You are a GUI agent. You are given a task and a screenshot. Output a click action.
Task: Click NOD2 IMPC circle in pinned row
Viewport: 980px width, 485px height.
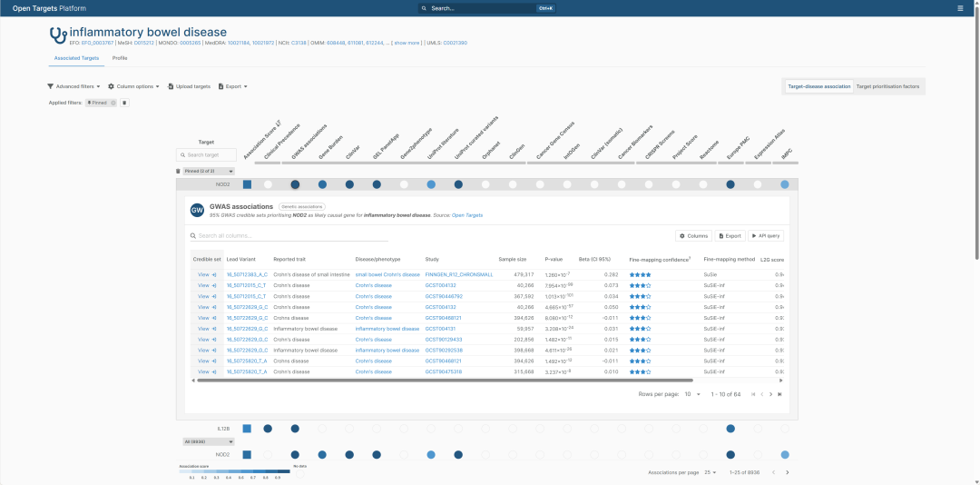(x=784, y=184)
